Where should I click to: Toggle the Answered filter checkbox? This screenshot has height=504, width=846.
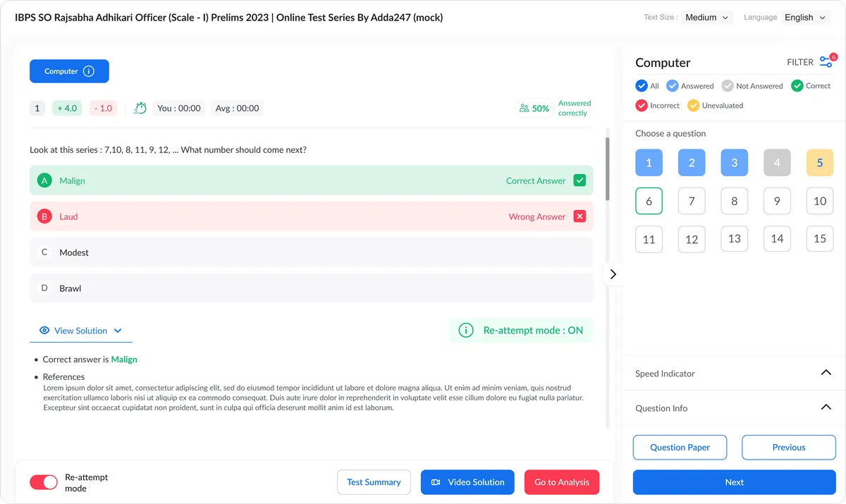(673, 86)
